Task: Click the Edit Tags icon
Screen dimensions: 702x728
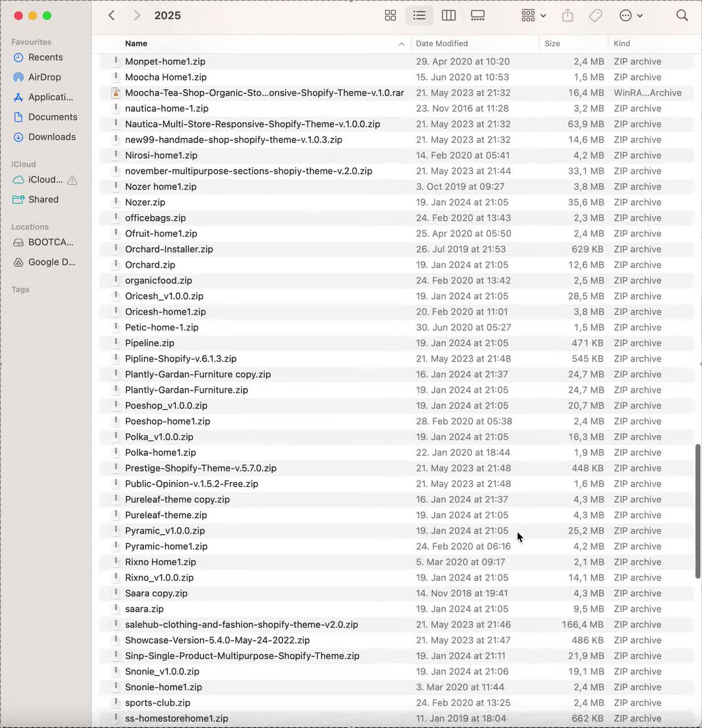Action: [596, 15]
